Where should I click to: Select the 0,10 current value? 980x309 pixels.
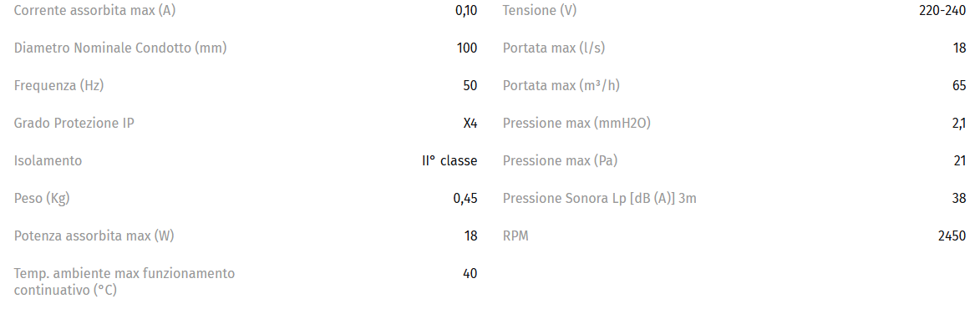click(466, 11)
